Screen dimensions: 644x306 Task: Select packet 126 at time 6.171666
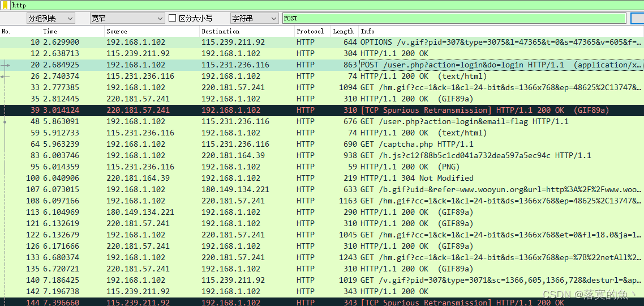coord(322,246)
